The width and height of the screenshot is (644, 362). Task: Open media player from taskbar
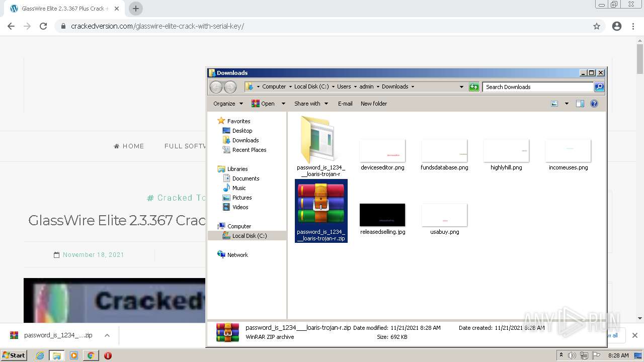[x=74, y=355]
